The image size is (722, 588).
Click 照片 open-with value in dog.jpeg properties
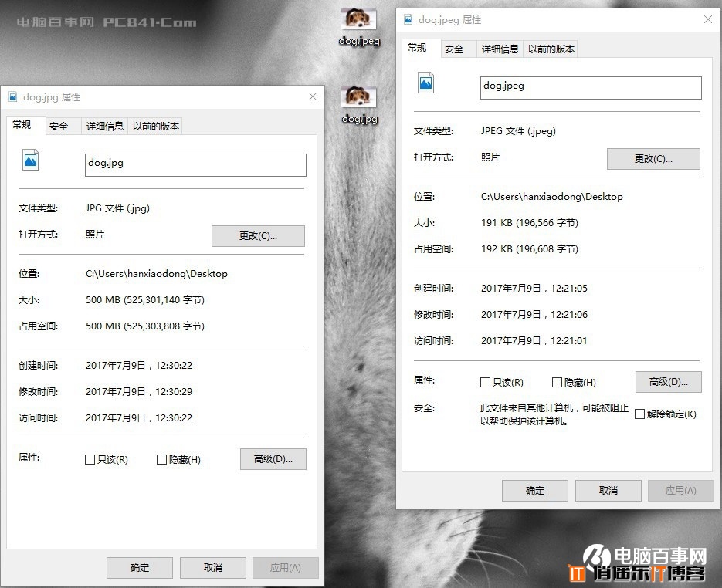click(490, 157)
